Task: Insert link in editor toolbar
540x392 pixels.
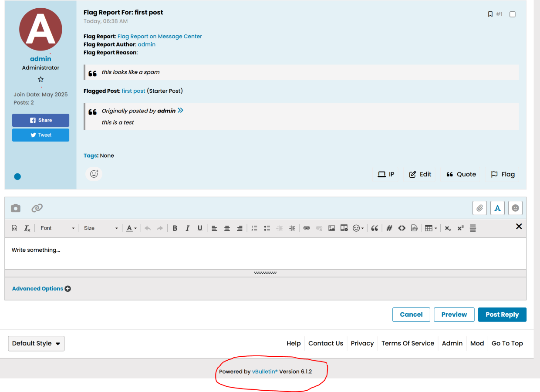Action: 307,228
